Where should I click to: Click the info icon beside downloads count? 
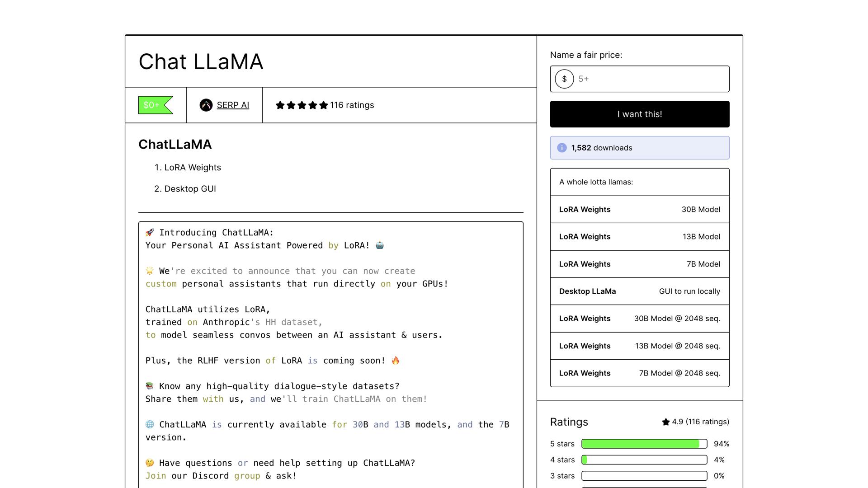coord(561,147)
